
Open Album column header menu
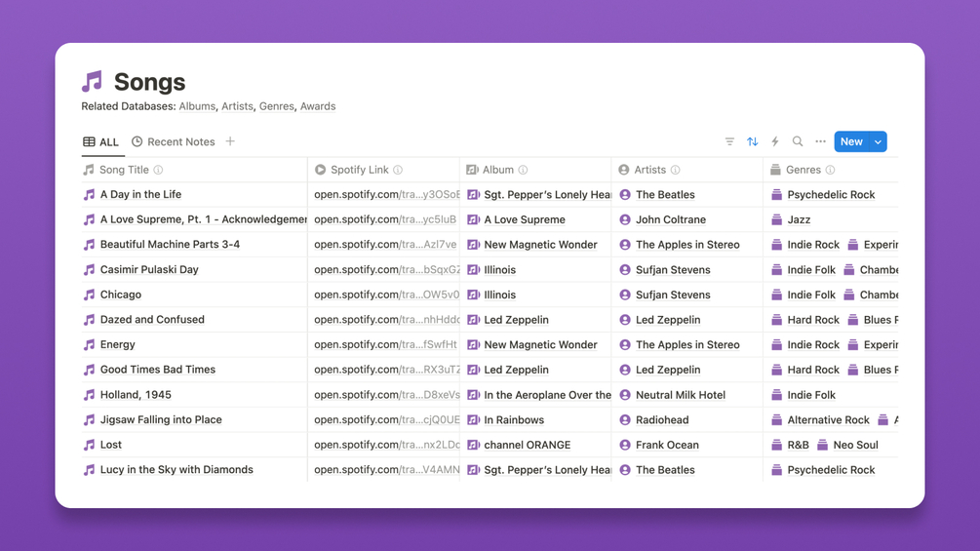pyautogui.click(x=535, y=170)
